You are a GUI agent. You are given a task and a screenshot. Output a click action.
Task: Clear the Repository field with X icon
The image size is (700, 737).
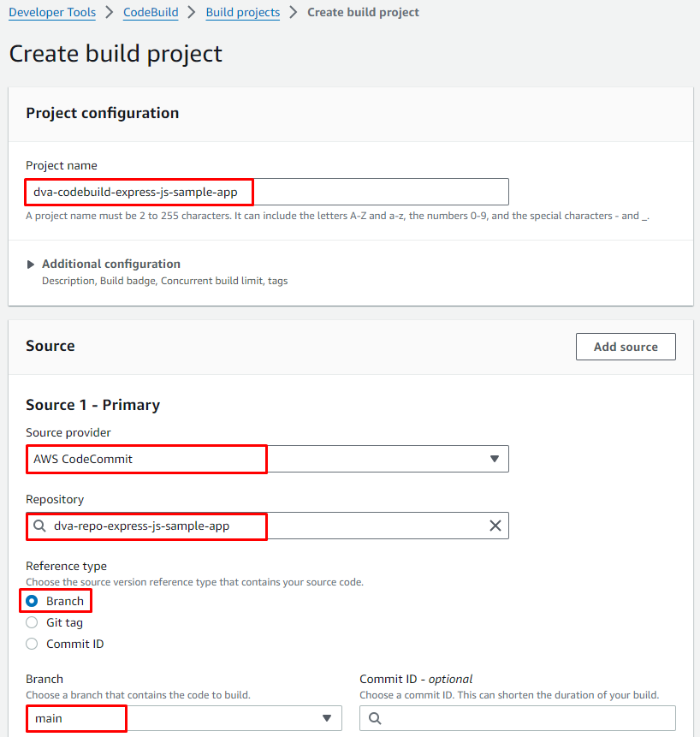click(495, 526)
